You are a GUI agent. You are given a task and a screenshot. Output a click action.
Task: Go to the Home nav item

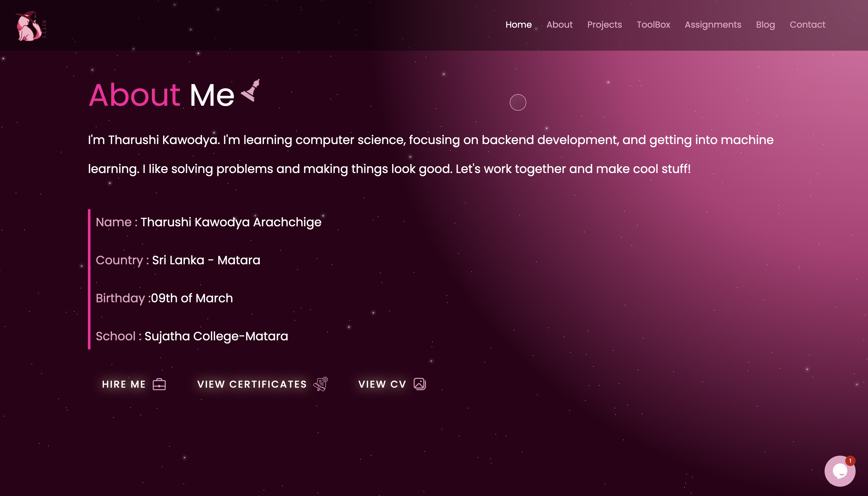point(519,25)
